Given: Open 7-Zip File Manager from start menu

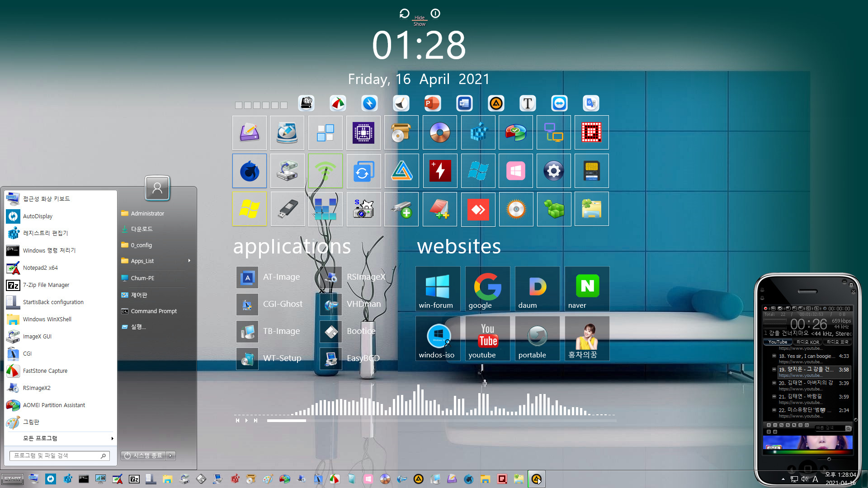Looking at the screenshot, I should coord(61,285).
